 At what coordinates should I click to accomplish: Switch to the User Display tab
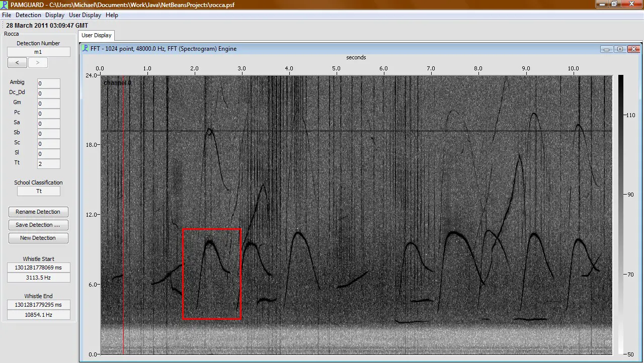(x=96, y=35)
